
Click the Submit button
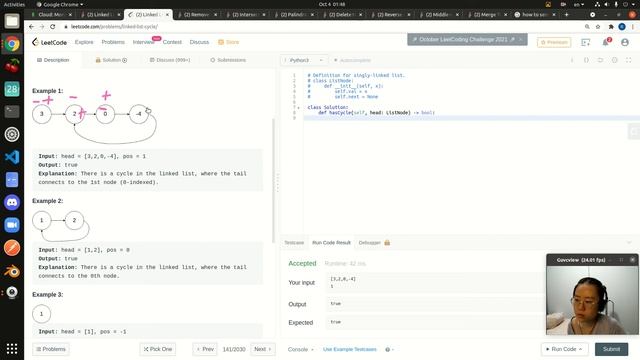click(611, 349)
